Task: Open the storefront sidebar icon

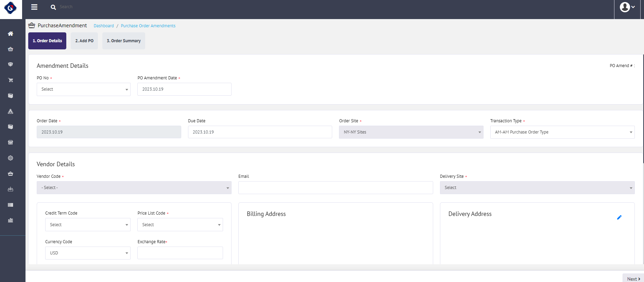Action: pos(11,142)
